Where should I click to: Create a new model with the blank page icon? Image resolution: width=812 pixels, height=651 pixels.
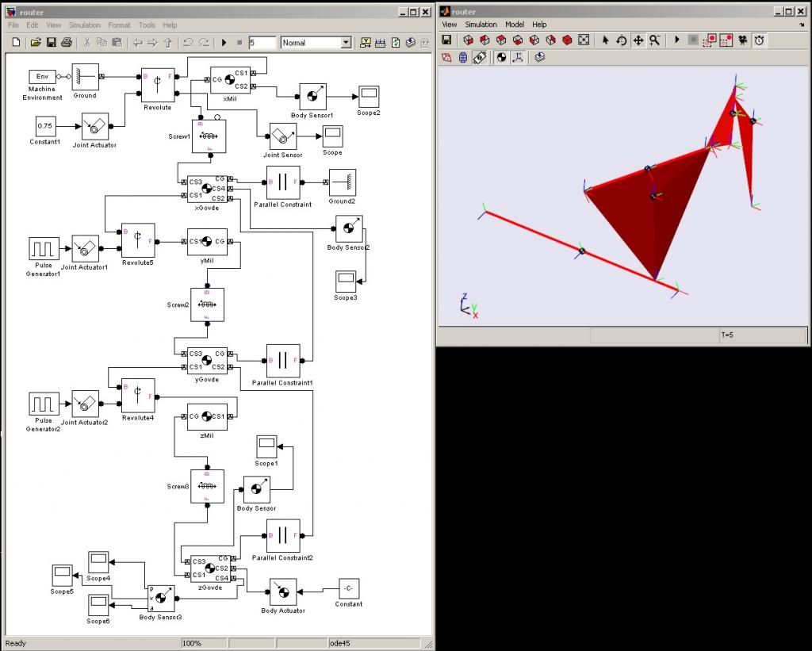click(x=16, y=43)
